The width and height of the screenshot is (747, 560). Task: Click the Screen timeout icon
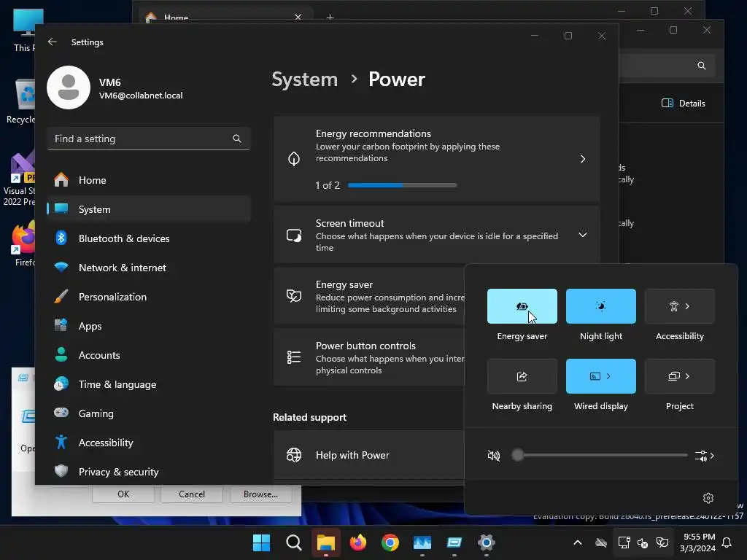click(294, 236)
